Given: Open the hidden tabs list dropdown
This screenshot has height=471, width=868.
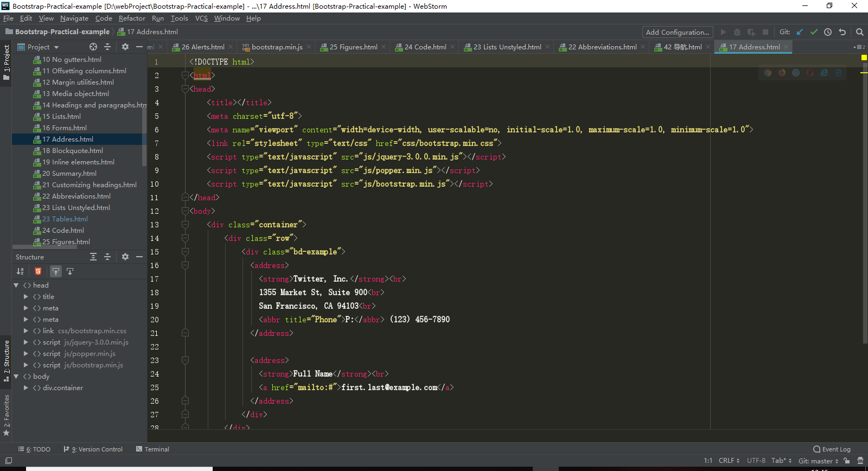Looking at the screenshot, I should tap(859, 47).
